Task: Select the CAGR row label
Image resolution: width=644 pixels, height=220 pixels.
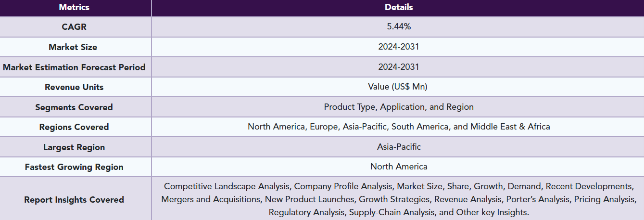Action: point(74,27)
